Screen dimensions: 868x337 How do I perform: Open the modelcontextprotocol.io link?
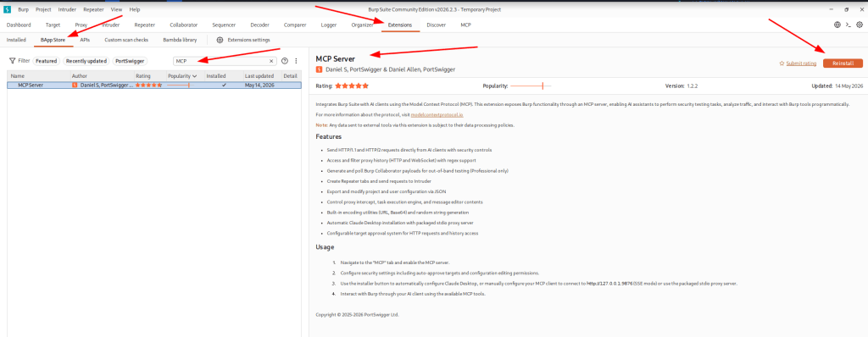point(437,114)
